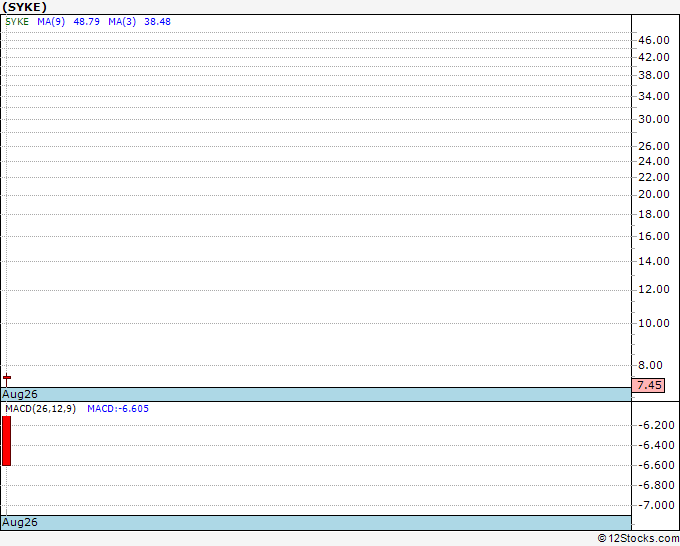This screenshot has width=680, height=546.
Task: Click the 26.00 price axis label
Action: (x=654, y=146)
